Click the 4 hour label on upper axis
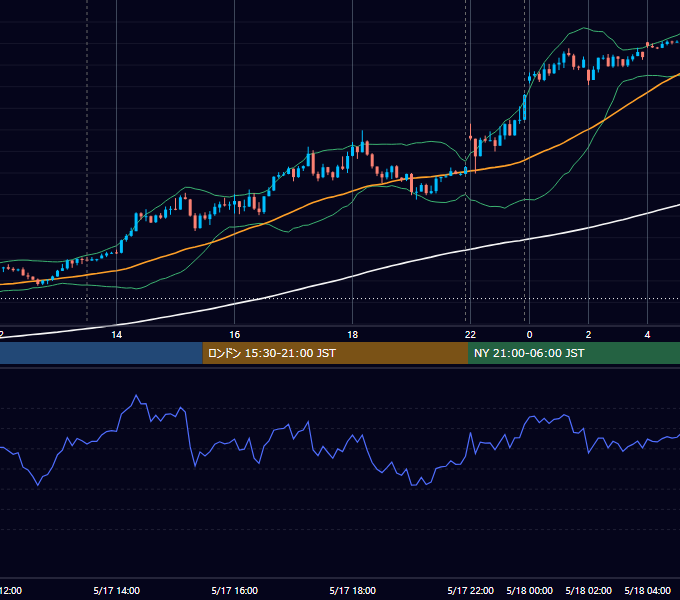Screen dimensions: 680x600 coord(647,335)
